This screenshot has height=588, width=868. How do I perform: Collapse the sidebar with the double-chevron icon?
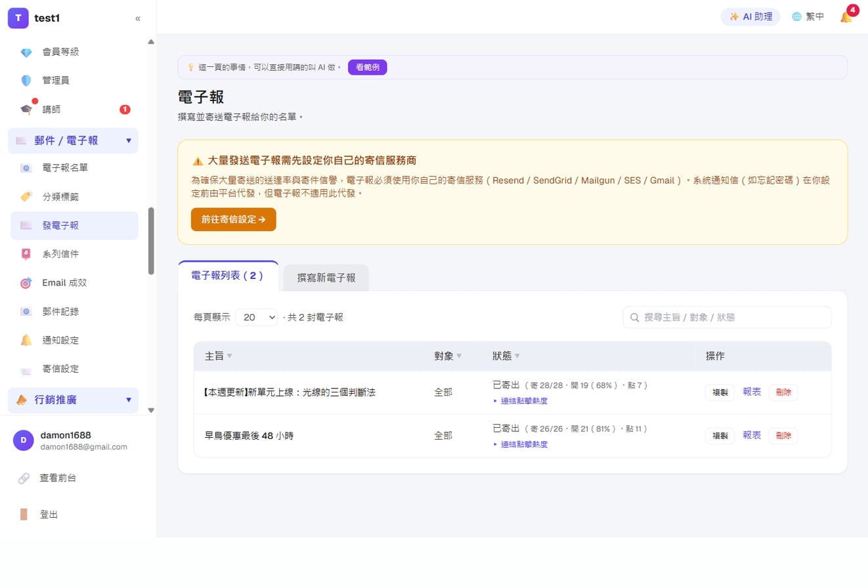[138, 18]
